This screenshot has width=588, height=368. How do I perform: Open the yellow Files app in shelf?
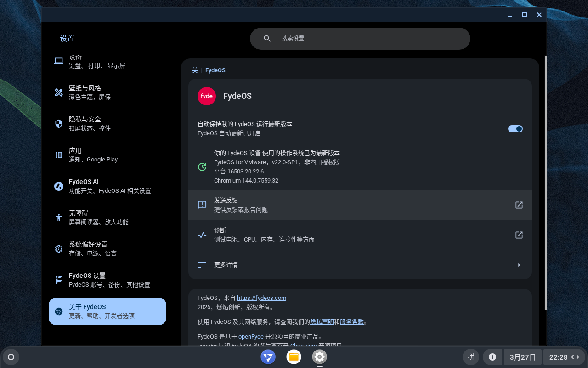(x=294, y=357)
